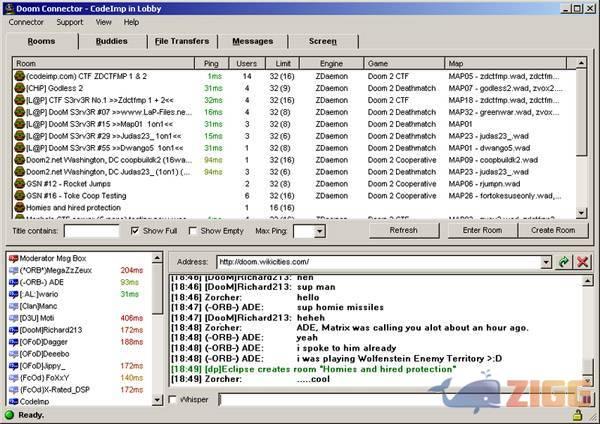The height and width of the screenshot is (424, 600).
Task: Expand the Address history dropdown arrow
Action: [546, 262]
